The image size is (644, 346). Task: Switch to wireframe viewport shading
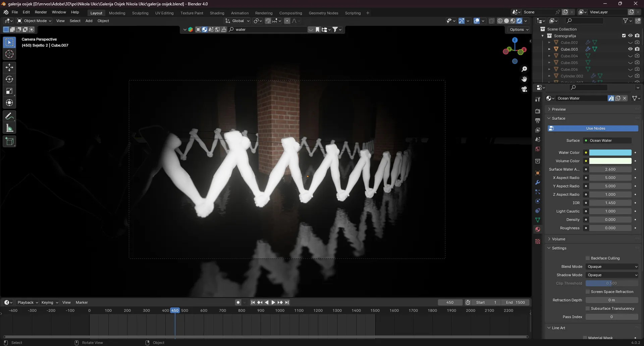pos(500,21)
